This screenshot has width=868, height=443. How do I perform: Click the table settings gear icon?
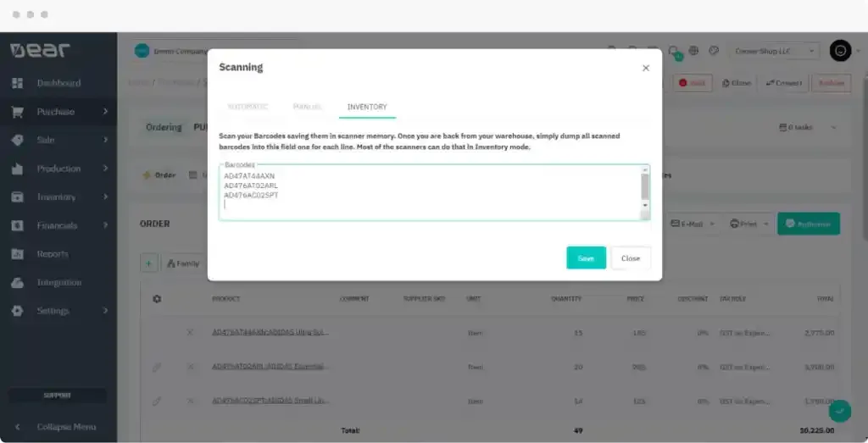(156, 299)
